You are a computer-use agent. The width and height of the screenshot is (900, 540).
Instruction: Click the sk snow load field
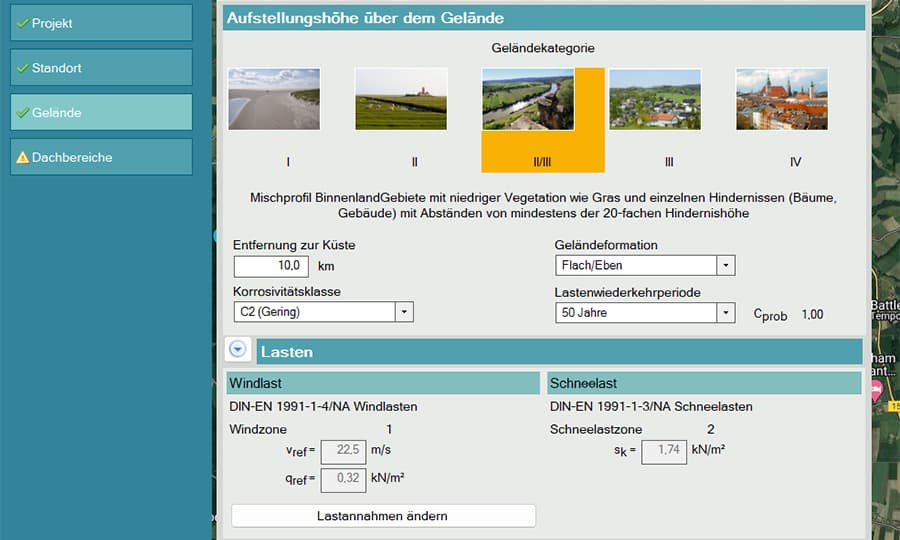[x=664, y=451]
